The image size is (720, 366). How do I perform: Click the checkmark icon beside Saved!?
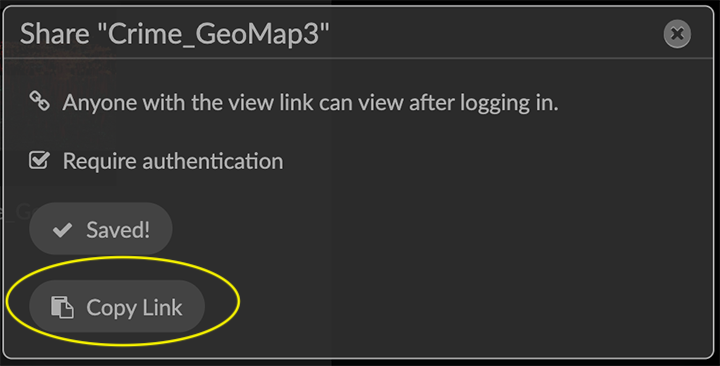62,230
